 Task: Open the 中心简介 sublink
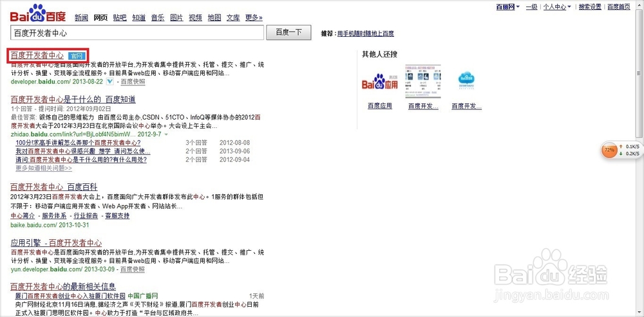coord(23,215)
